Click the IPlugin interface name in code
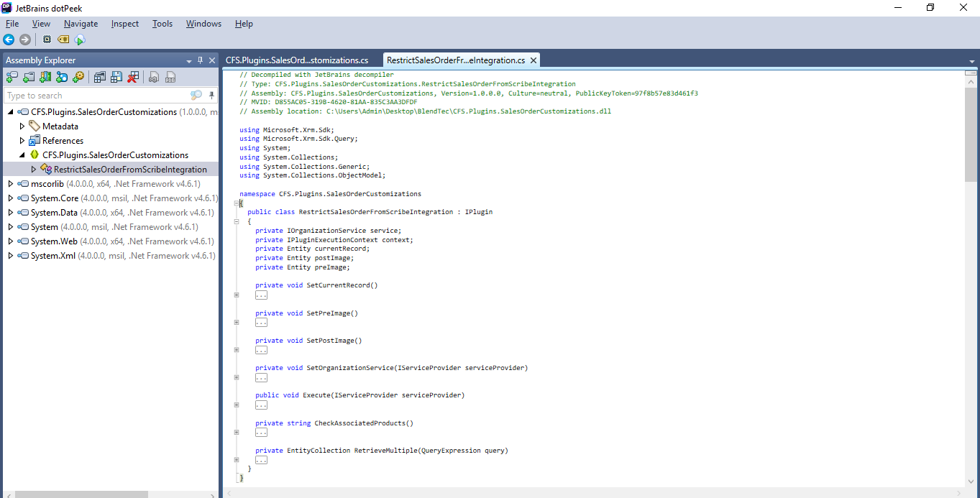980x498 pixels. point(479,212)
